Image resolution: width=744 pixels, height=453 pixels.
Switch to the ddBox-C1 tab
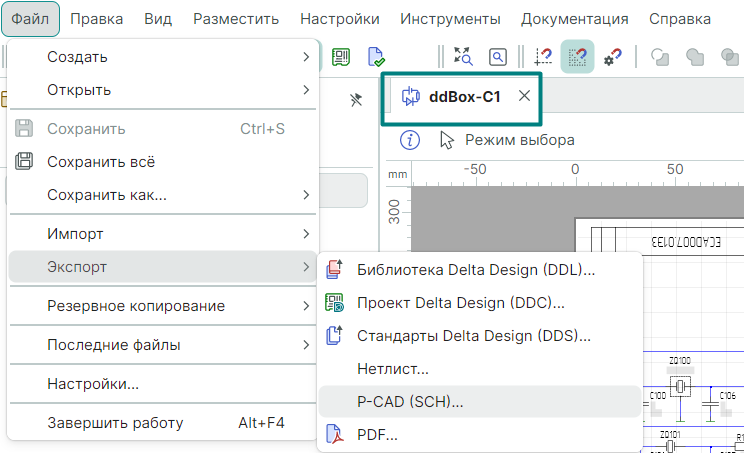(x=464, y=97)
